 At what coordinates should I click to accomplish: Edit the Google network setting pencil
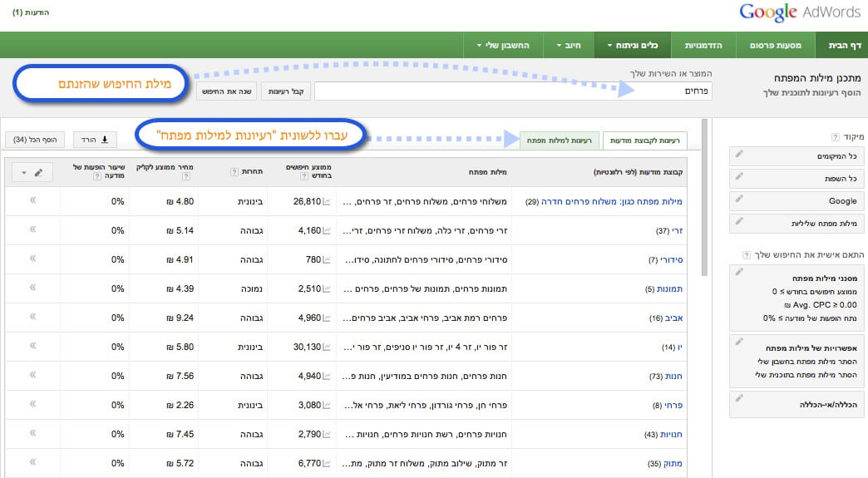[x=740, y=199]
